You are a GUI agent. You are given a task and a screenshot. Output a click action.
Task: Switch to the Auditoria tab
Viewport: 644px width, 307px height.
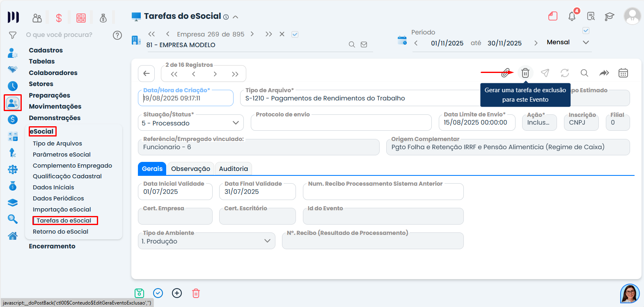tap(233, 168)
